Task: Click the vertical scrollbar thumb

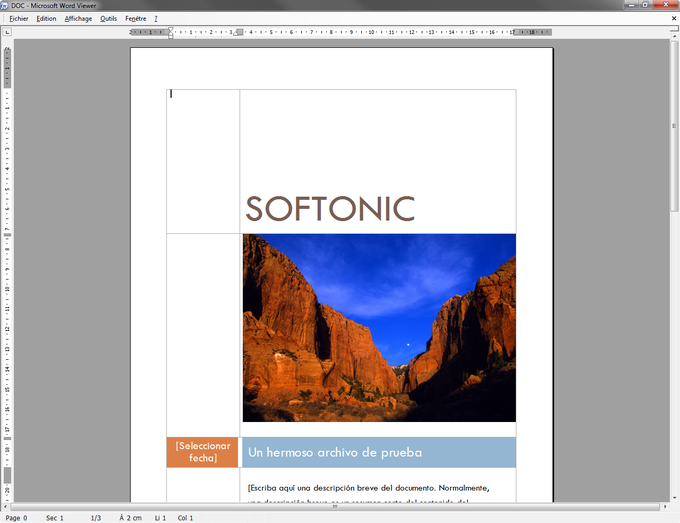Action: (x=674, y=126)
